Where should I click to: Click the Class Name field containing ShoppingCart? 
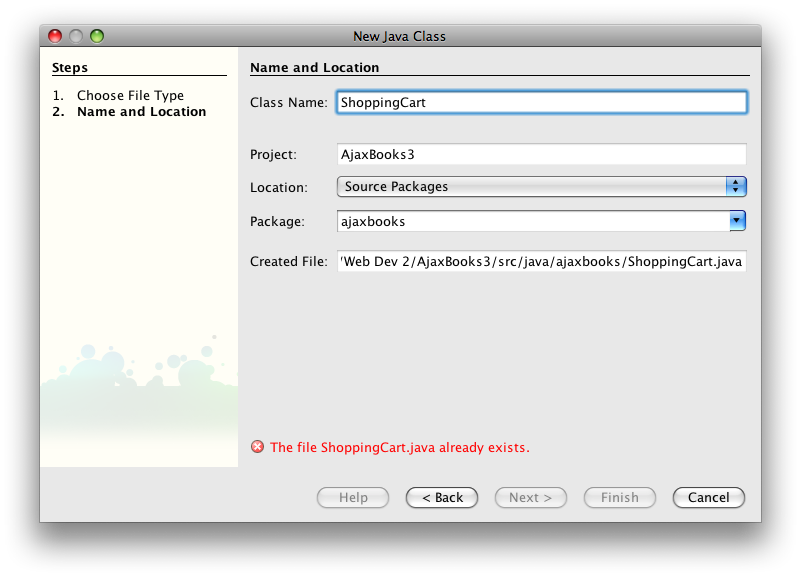pos(541,102)
